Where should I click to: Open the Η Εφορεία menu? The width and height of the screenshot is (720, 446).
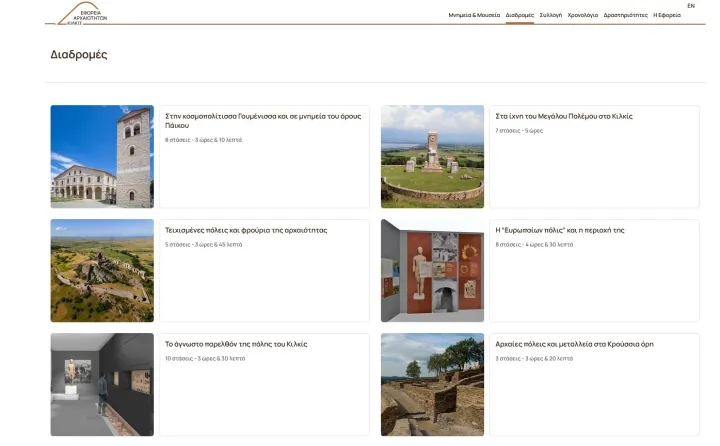667,16
